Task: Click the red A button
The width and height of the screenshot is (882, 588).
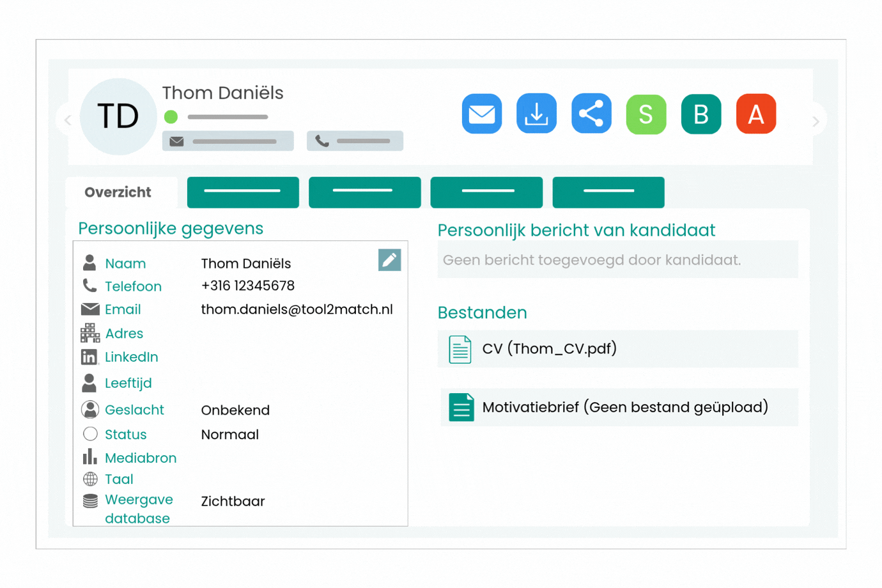Action: (755, 114)
